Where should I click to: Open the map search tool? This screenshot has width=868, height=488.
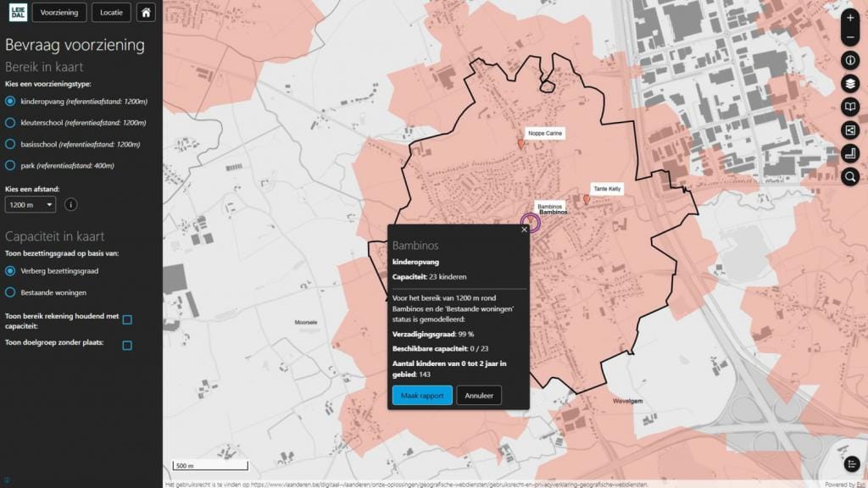pyautogui.click(x=850, y=176)
